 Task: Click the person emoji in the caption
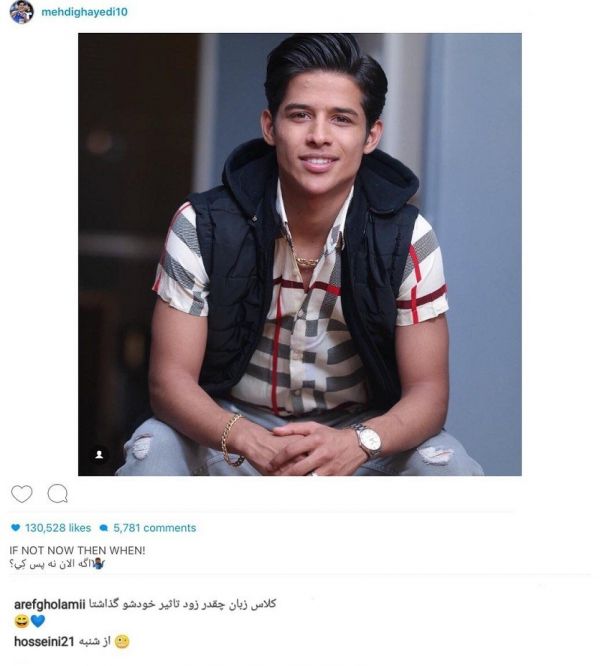click(x=99, y=564)
